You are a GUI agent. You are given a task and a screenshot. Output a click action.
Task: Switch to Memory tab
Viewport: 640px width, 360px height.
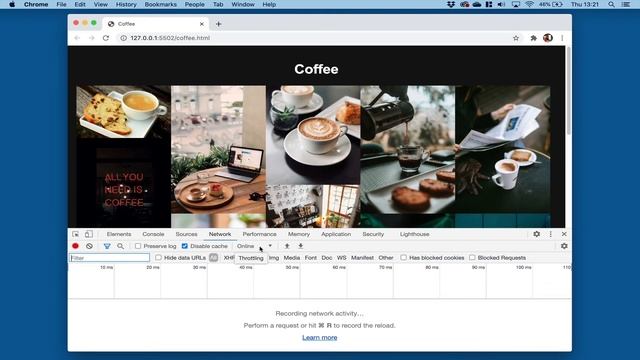299,234
